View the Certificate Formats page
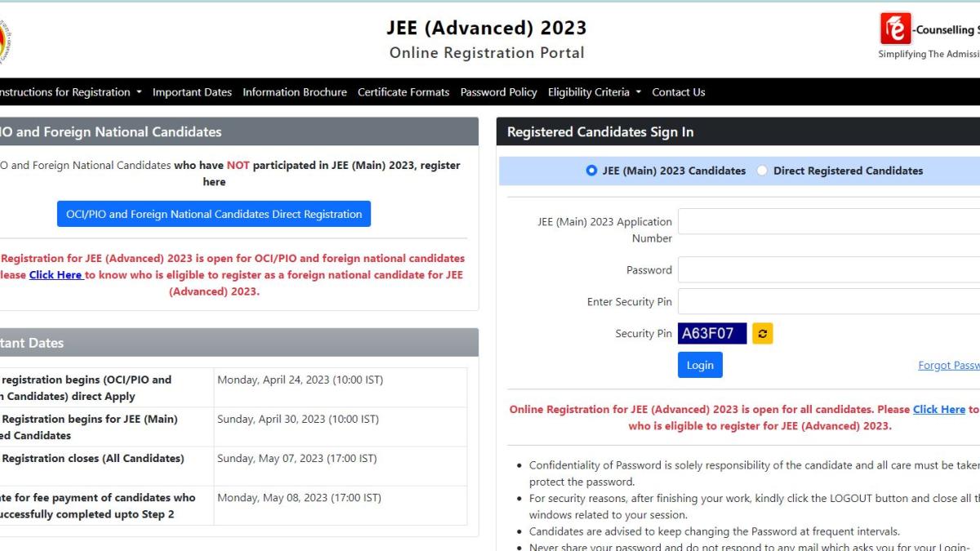 click(403, 91)
